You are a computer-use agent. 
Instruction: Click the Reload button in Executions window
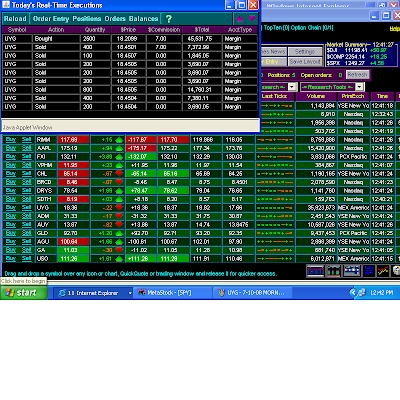click(x=15, y=19)
